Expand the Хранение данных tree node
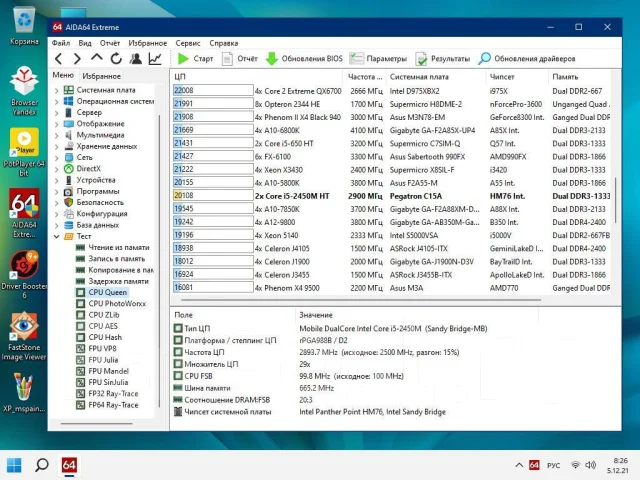The height and width of the screenshot is (480, 640). [57, 146]
